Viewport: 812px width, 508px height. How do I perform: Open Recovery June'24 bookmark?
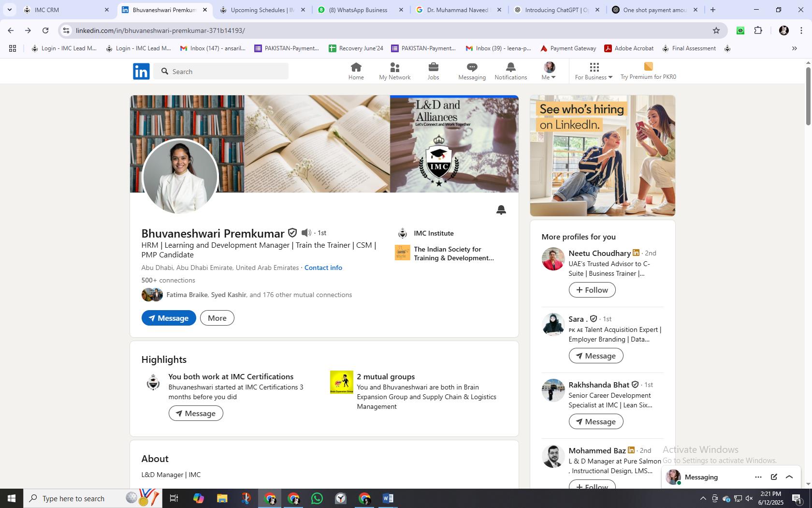(x=356, y=48)
